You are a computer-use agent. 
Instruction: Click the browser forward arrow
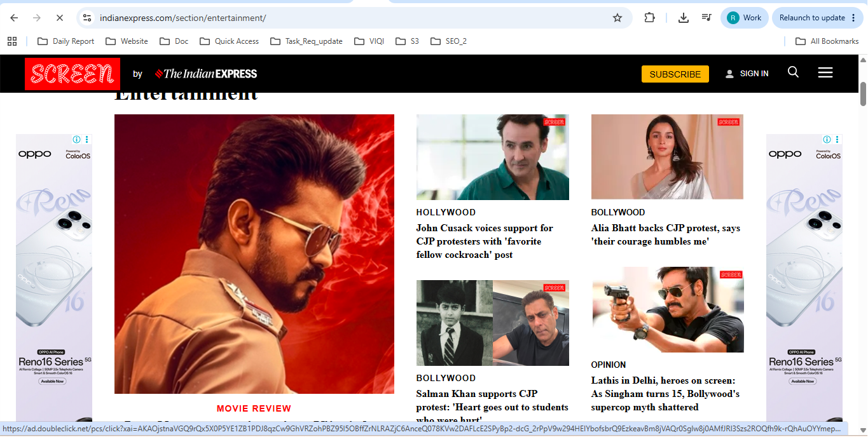(36, 18)
